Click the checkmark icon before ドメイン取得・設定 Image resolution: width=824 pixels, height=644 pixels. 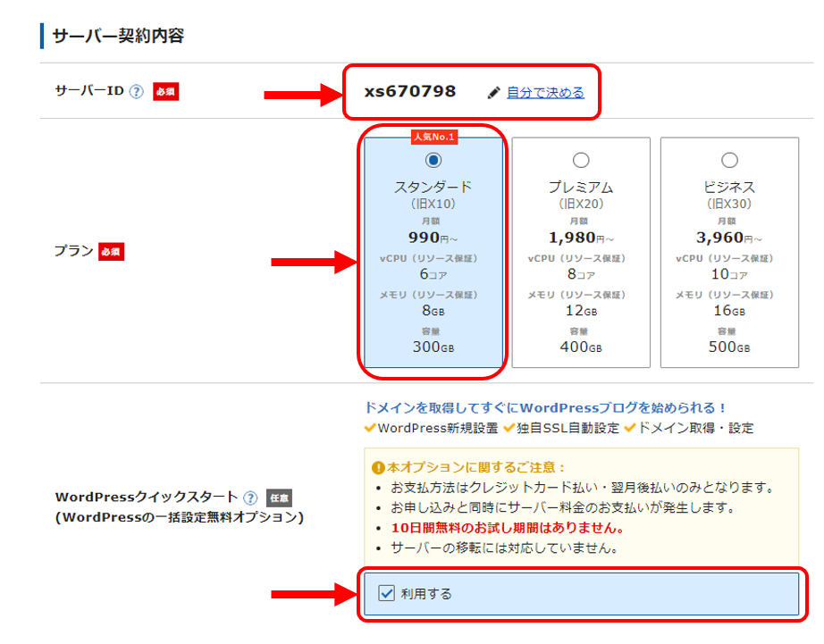point(630,428)
